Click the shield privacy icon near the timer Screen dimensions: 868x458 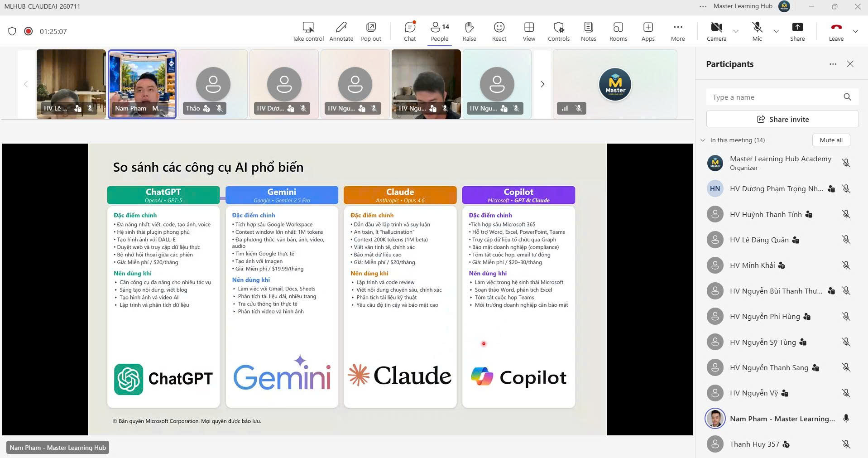point(12,31)
